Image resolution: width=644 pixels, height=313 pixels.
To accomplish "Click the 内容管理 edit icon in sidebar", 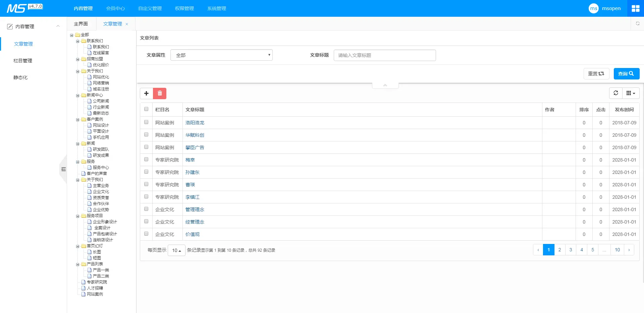I will point(10,26).
